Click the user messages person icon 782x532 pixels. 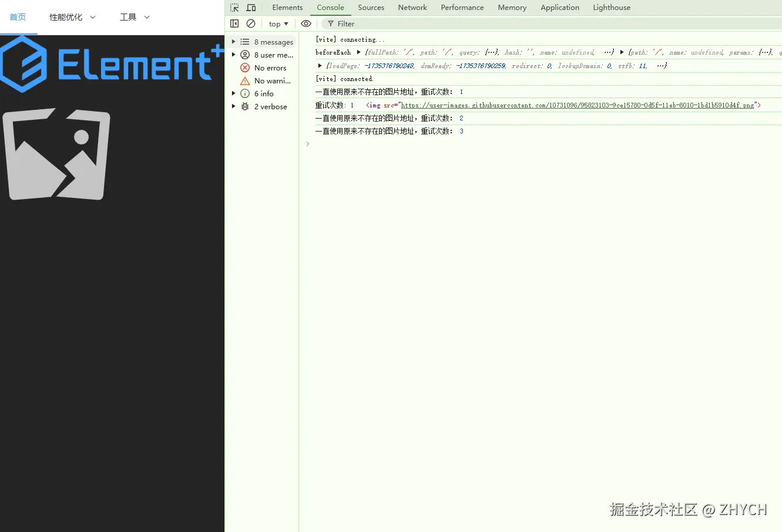245,55
